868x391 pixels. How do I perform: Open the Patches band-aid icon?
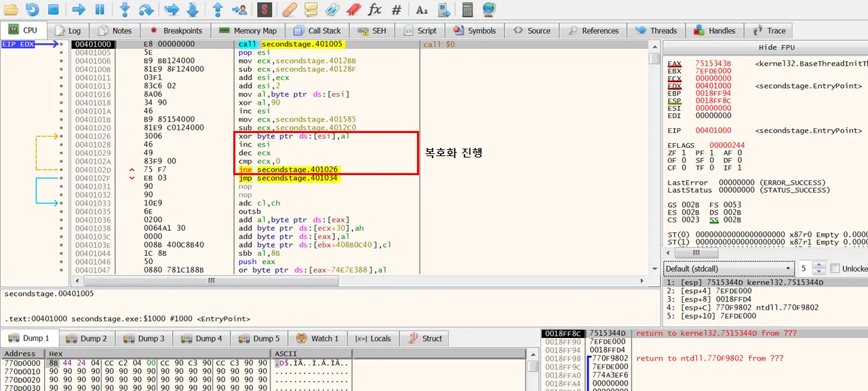tap(289, 10)
